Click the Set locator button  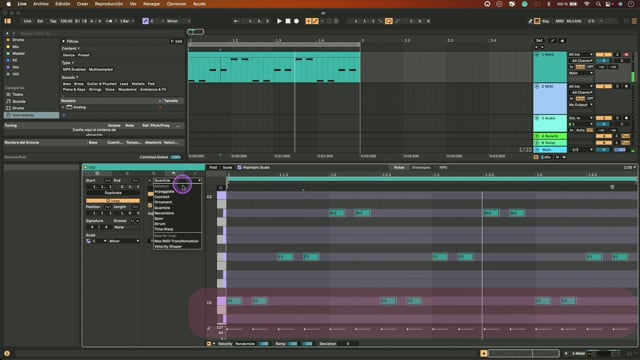[x=539, y=40]
